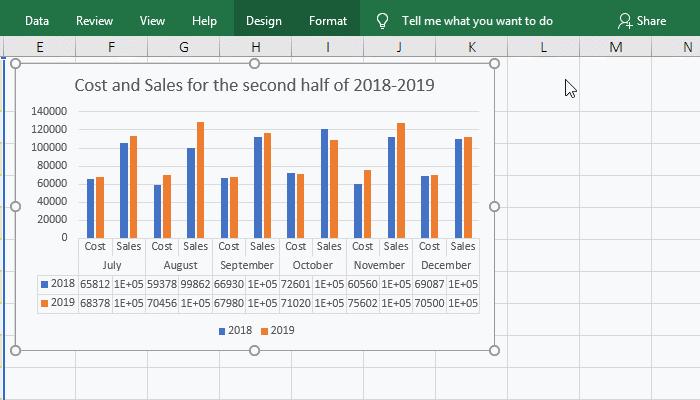Viewport: 700px width, 400px height.
Task: Switch to the Review tab
Action: pos(94,20)
